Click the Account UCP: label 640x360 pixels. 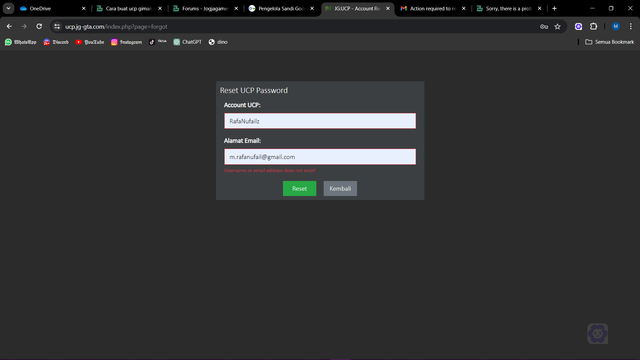point(242,105)
